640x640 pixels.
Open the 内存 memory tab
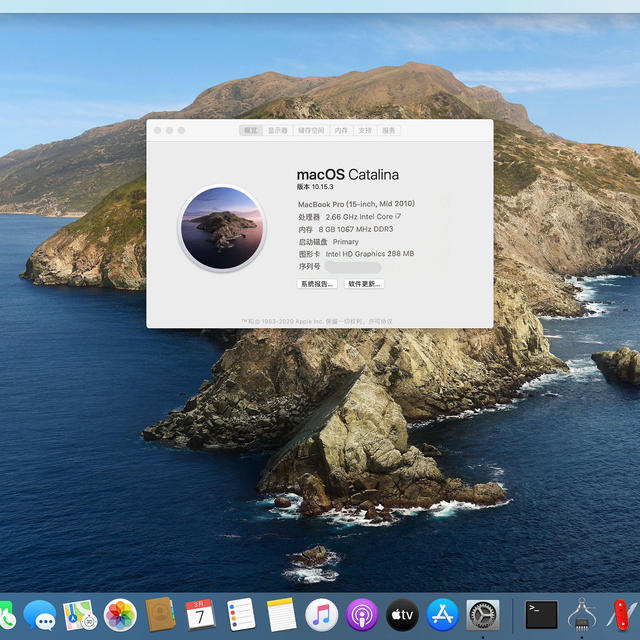(x=341, y=131)
